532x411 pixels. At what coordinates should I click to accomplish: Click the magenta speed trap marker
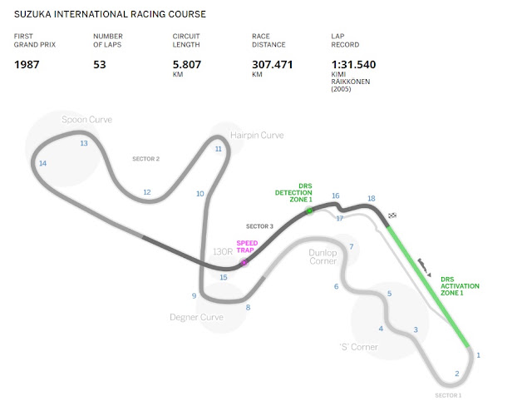pos(244,262)
